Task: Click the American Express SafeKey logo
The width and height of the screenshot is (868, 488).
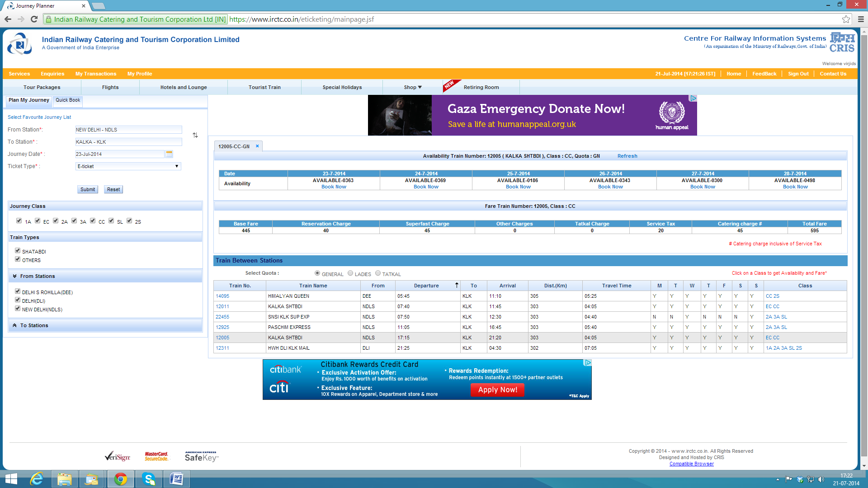Action: [201, 456]
